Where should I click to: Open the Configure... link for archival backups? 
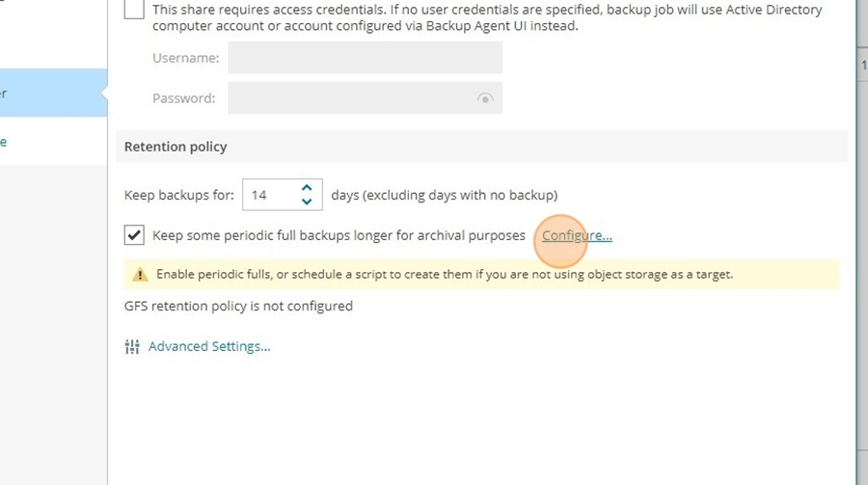577,235
